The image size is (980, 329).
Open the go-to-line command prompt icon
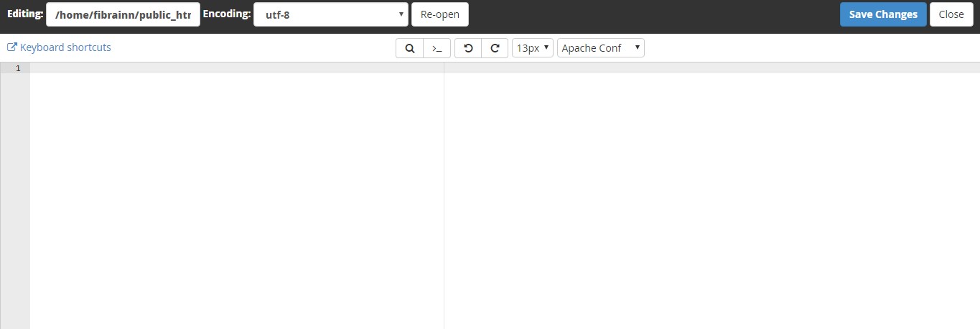[x=437, y=48]
